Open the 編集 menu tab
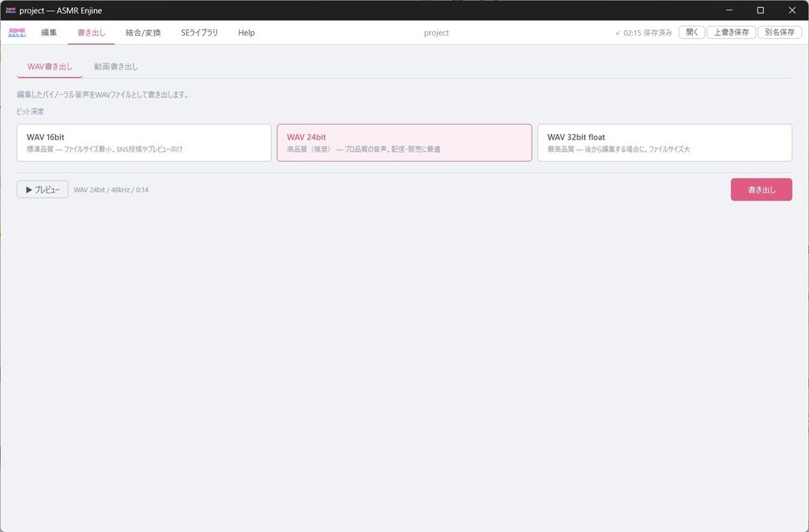The image size is (809, 532). (x=49, y=32)
